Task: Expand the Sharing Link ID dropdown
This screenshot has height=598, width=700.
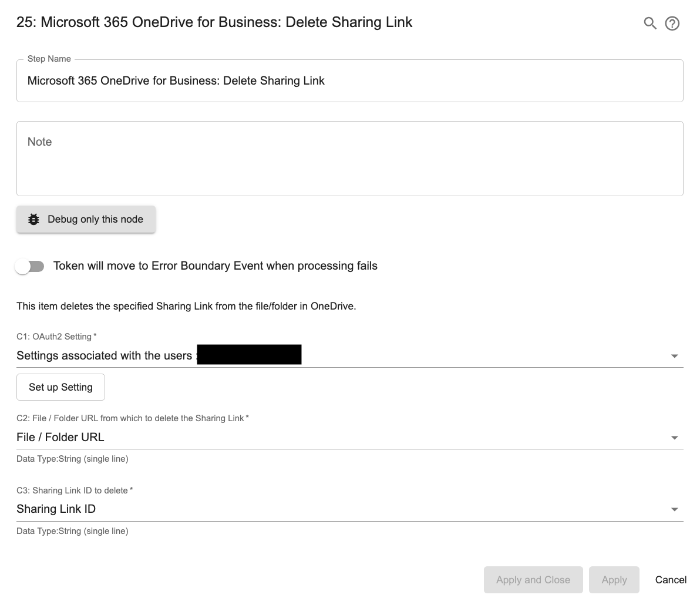Action: pyautogui.click(x=674, y=509)
